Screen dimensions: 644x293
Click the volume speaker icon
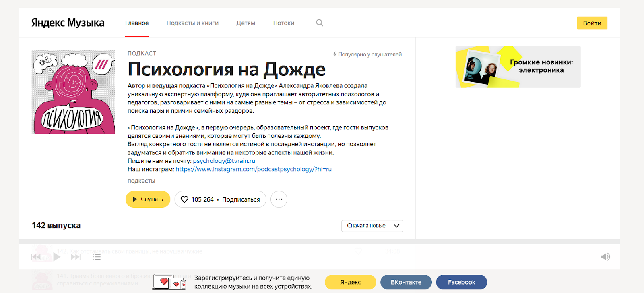click(x=605, y=257)
